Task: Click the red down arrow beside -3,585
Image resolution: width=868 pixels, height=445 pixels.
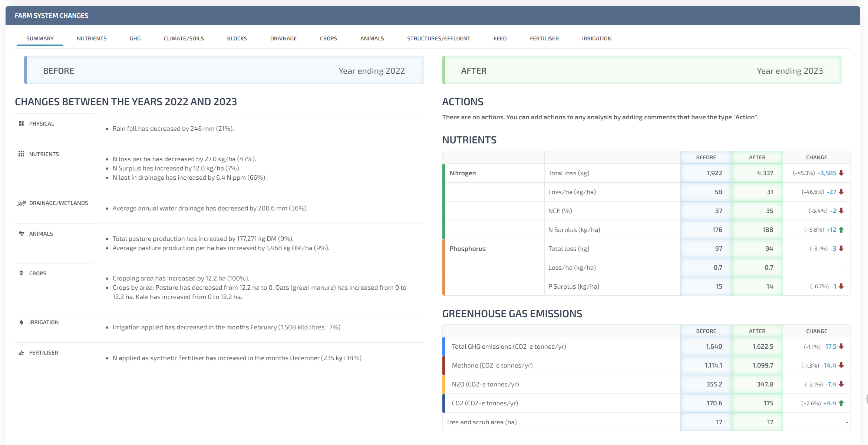Action: point(841,173)
